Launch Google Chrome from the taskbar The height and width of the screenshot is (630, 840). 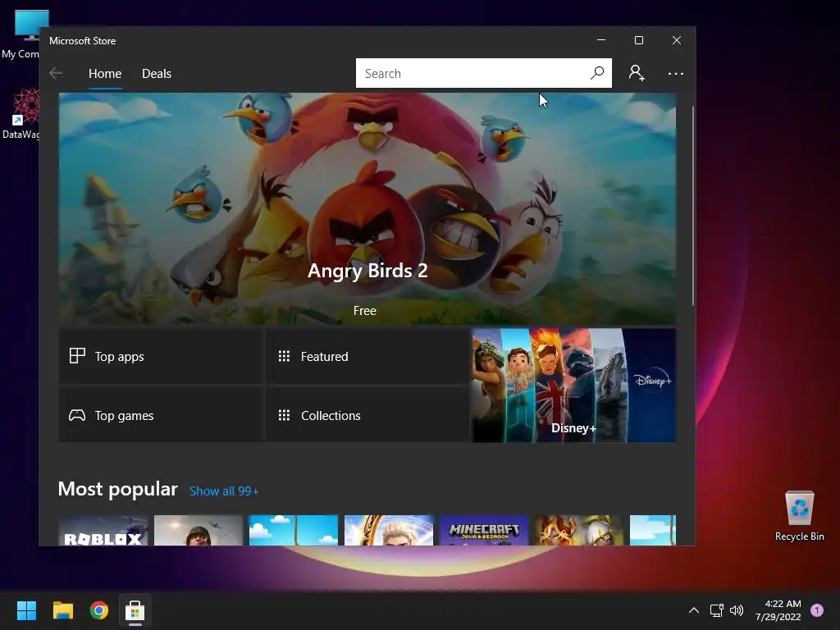(x=99, y=610)
